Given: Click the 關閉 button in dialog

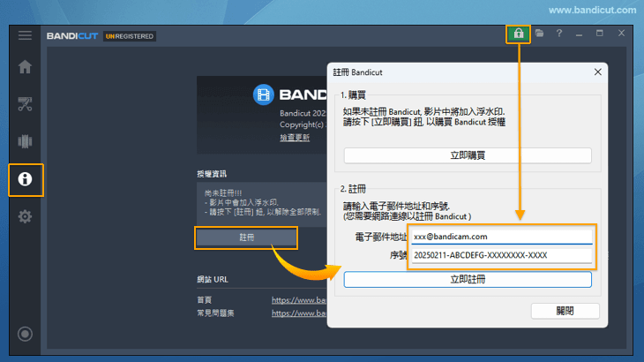Looking at the screenshot, I should point(565,311).
